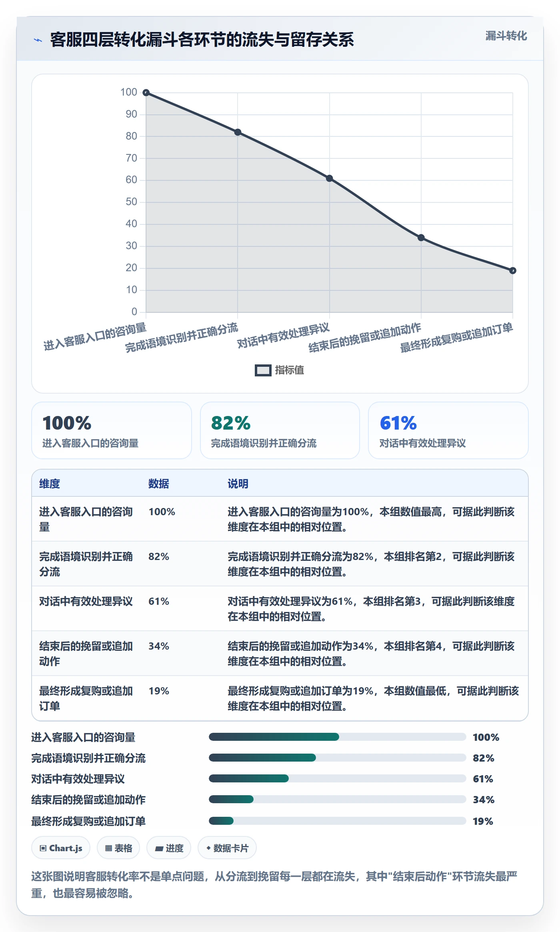Click the 指标值 legend label
The image size is (560, 932).
click(289, 370)
